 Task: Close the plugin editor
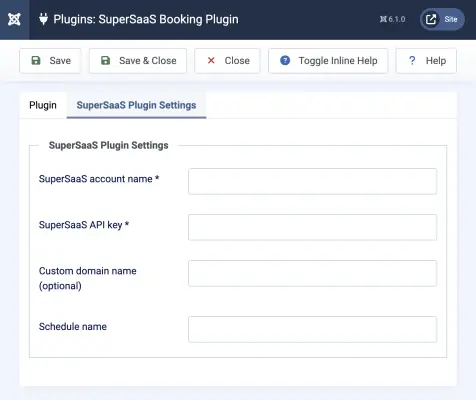pyautogui.click(x=227, y=61)
